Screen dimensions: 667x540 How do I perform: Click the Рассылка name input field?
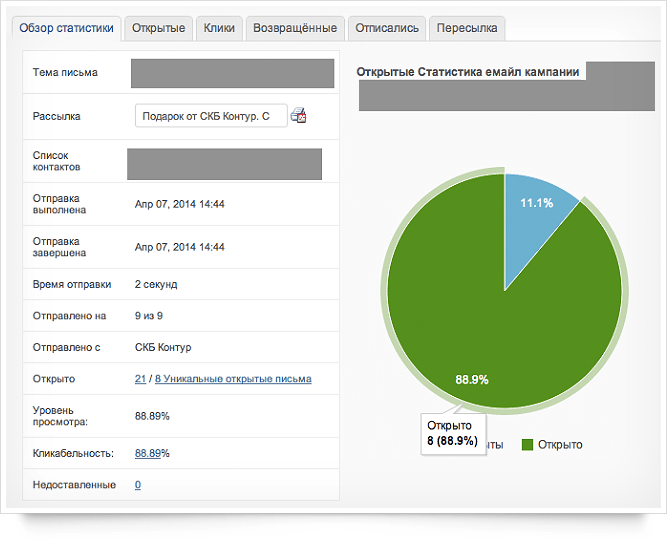(x=211, y=116)
